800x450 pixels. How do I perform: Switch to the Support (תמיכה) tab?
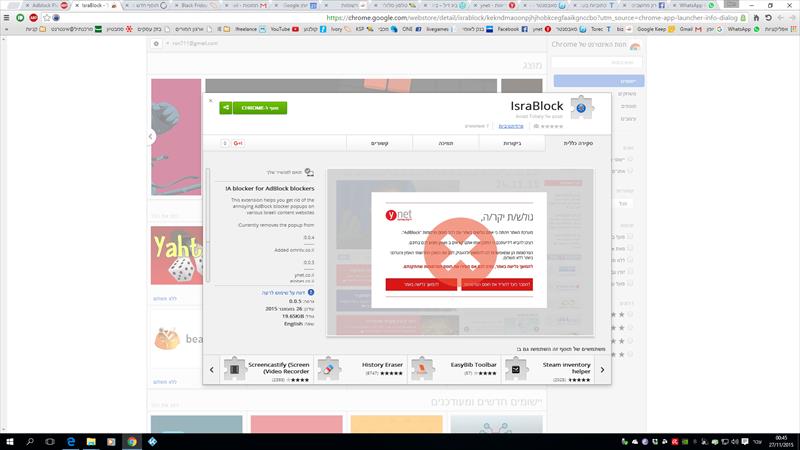446,143
